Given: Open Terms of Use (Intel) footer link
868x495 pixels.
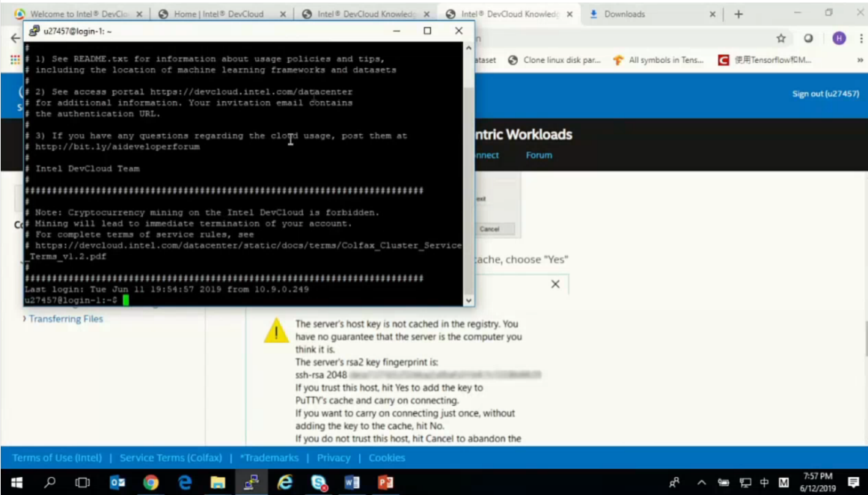Looking at the screenshot, I should 57,458.
